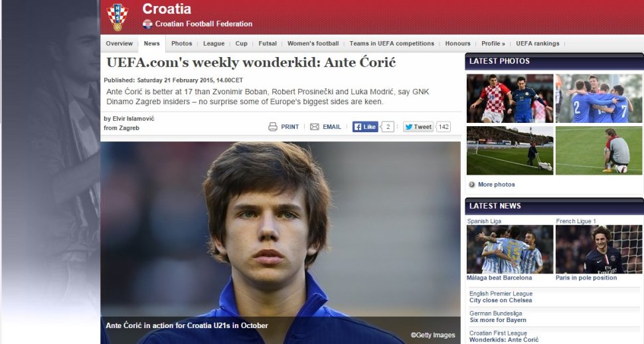Open Six more for Bayern news link
This screenshot has width=644, height=344.
click(498, 320)
